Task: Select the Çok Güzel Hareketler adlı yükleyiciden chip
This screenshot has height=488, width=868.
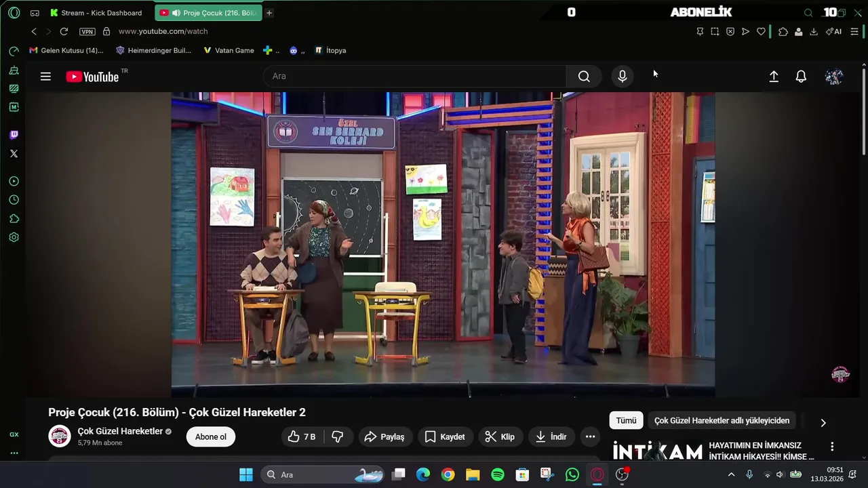Action: tap(722, 420)
